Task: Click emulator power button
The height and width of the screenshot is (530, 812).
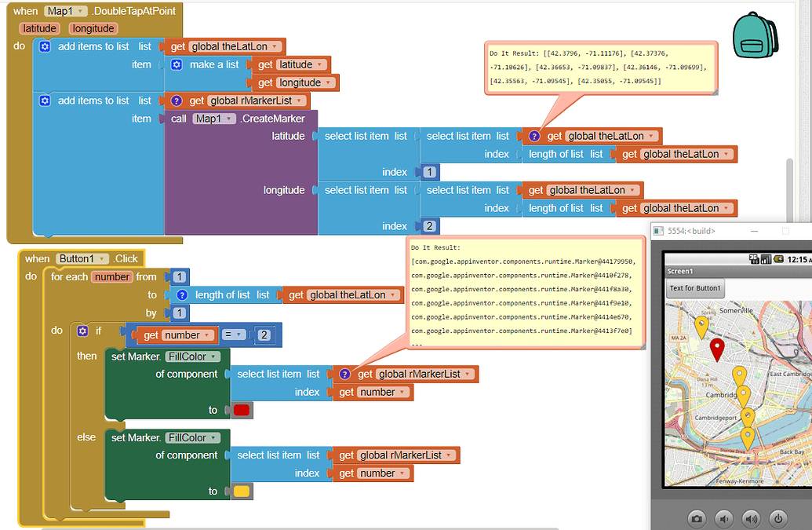Action: [x=777, y=518]
